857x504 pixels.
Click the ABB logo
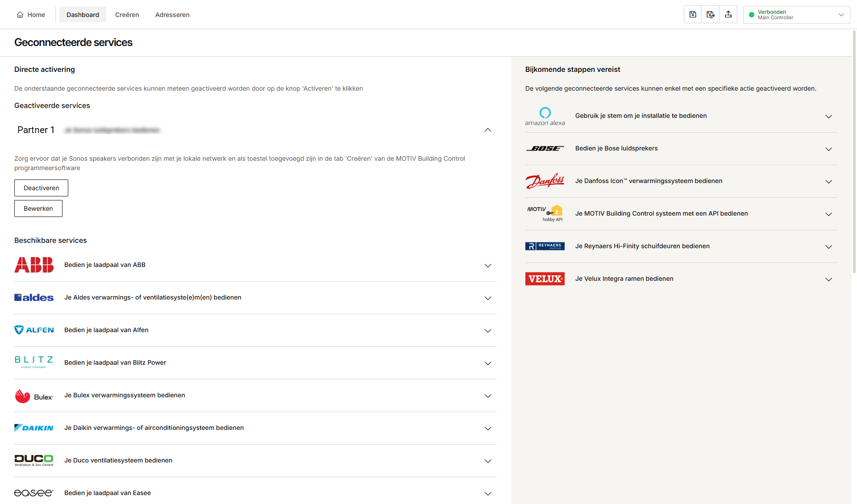(34, 265)
